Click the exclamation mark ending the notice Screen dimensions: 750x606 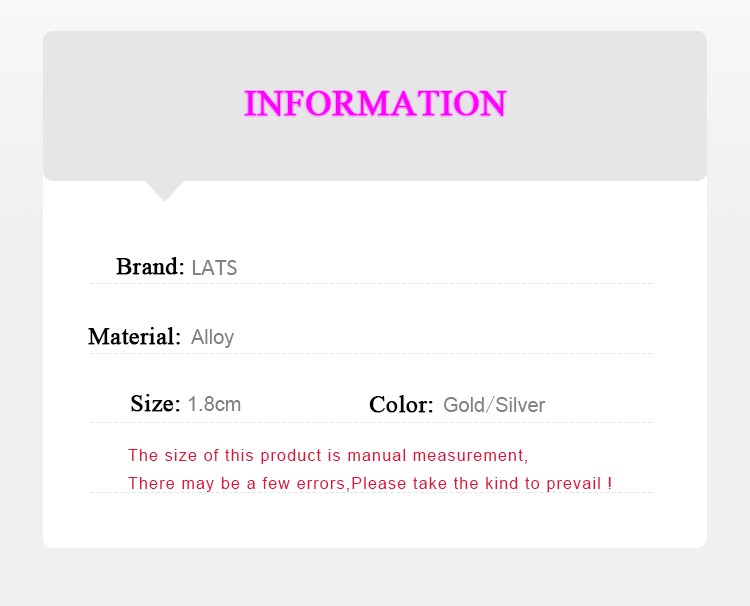click(610, 483)
